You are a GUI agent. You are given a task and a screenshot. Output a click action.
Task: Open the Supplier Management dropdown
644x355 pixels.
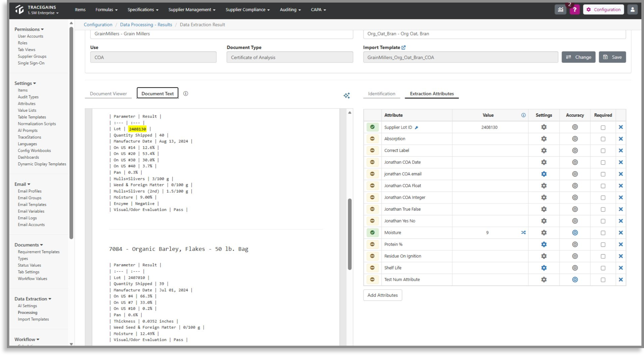192,10
